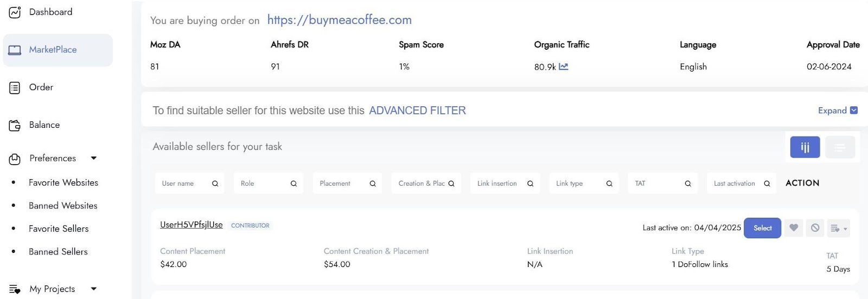This screenshot has width=868, height=299.
Task: Toggle the Expand checkbox for advanced filter
Action: click(x=854, y=110)
